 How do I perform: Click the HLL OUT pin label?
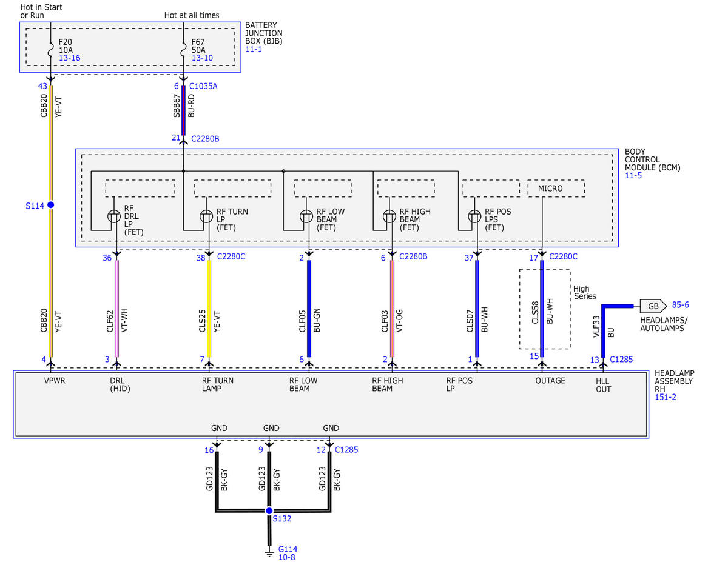point(604,384)
